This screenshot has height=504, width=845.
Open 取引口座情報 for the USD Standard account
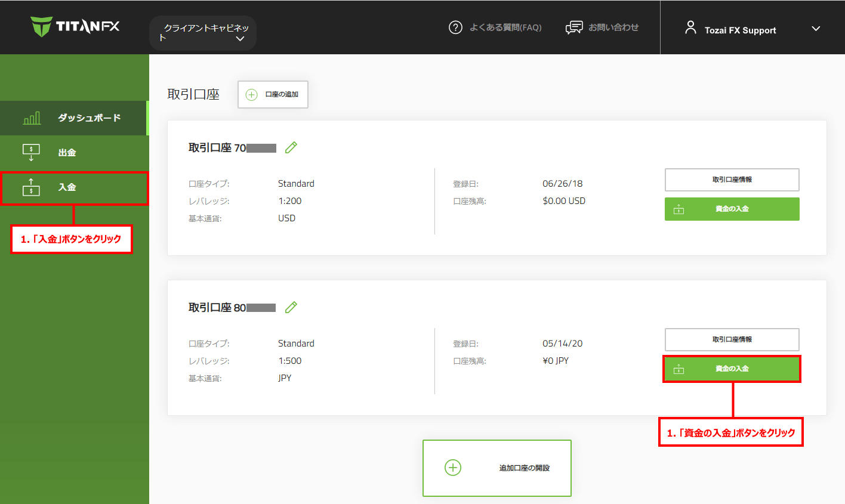[x=732, y=180]
